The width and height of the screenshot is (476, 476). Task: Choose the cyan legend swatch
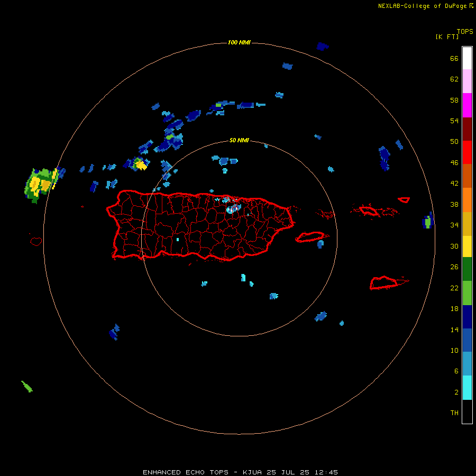[467, 388]
